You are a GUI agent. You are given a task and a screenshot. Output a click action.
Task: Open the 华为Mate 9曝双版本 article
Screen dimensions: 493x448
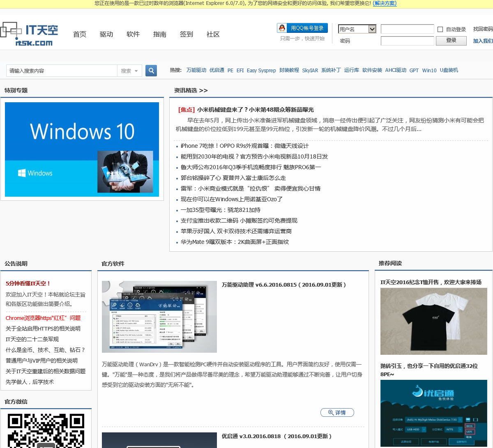pyautogui.click(x=235, y=242)
